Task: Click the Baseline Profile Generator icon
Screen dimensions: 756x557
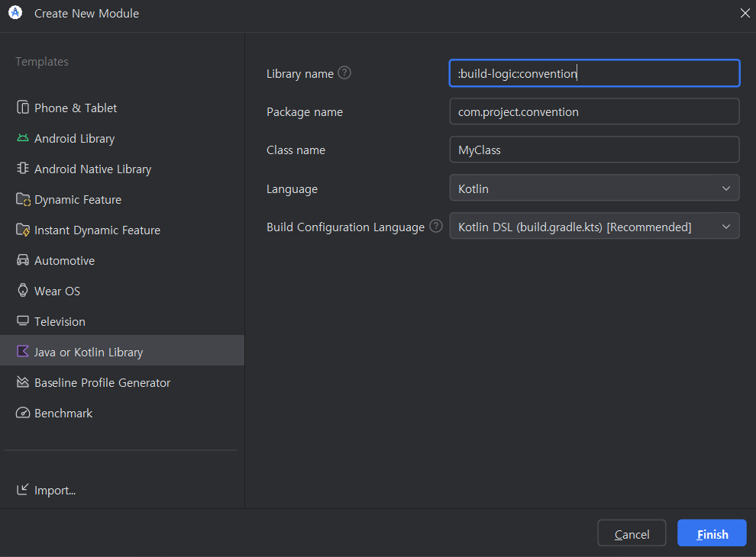Action: click(x=23, y=382)
